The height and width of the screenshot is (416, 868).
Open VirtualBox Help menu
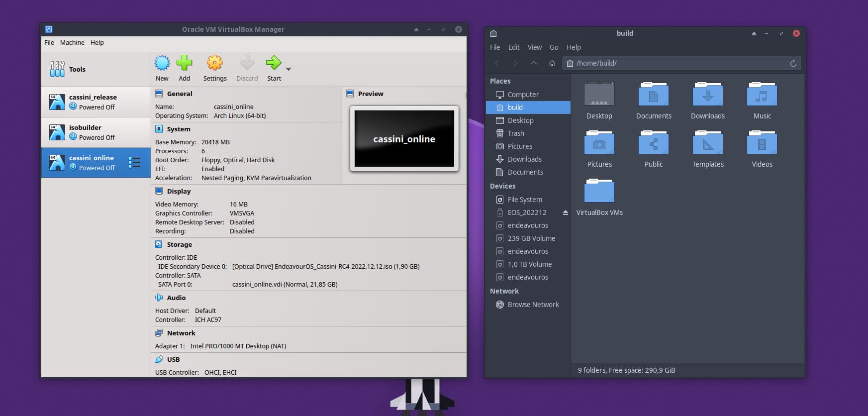tap(97, 43)
